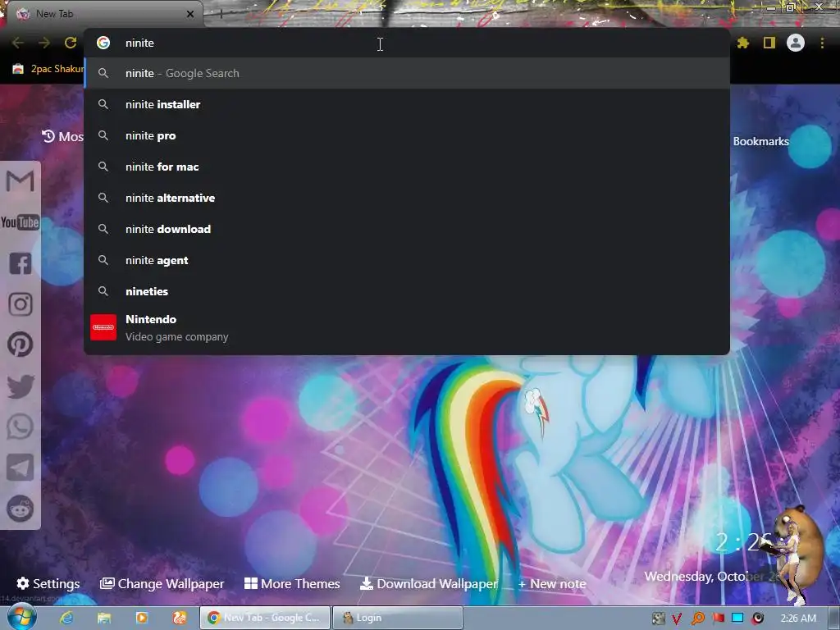Switch to the Login taskbar window

click(x=398, y=618)
